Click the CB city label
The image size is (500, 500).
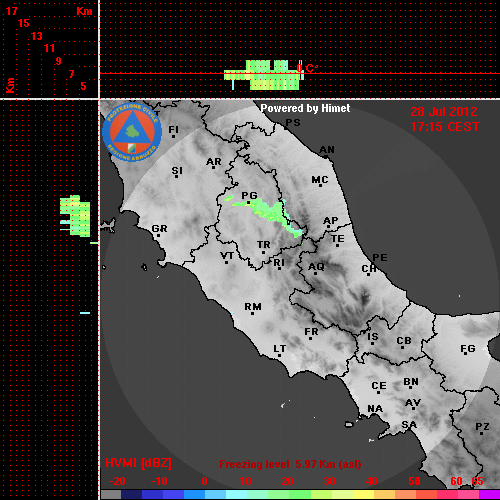404,341
